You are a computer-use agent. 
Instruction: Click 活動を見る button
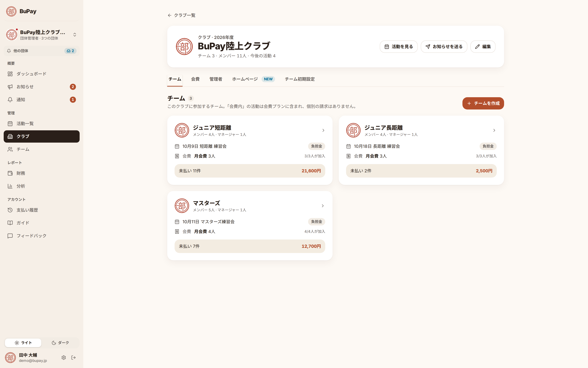point(398,46)
